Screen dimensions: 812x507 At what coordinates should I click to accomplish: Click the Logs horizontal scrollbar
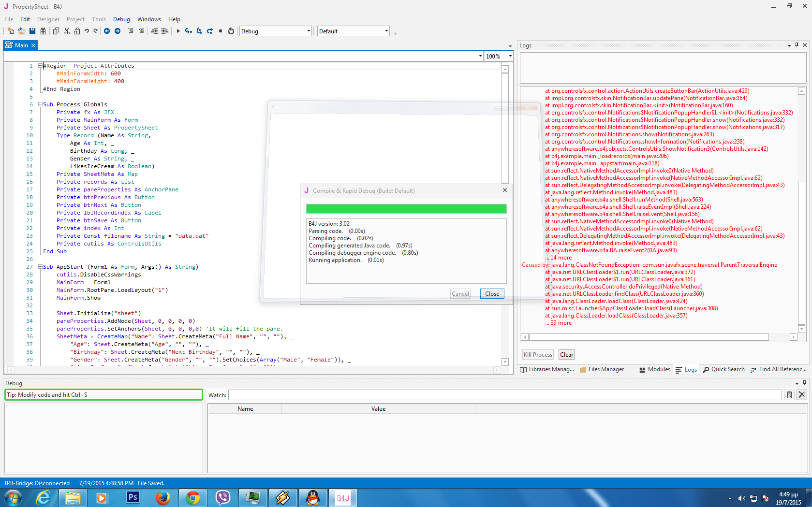click(649, 337)
